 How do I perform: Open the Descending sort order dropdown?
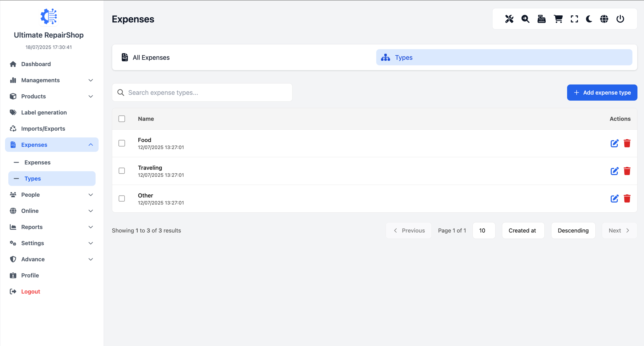[573, 230]
